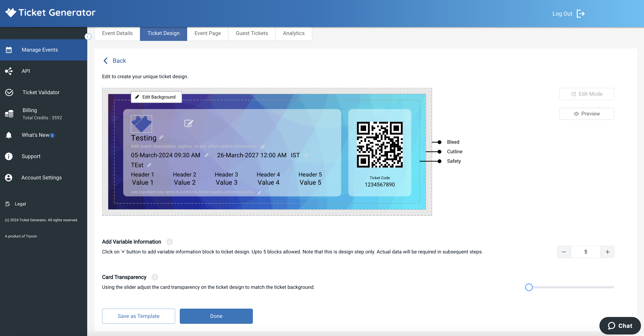Open the Support info icon
644x336 pixels.
coord(9,156)
